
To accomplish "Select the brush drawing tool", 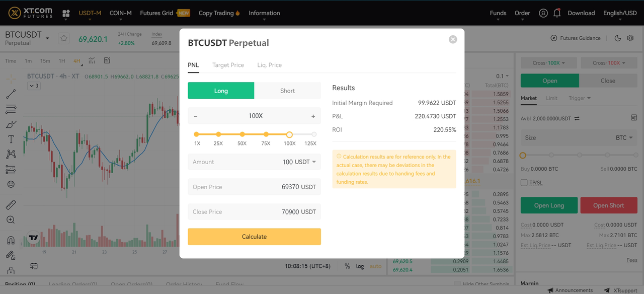I will [11, 124].
